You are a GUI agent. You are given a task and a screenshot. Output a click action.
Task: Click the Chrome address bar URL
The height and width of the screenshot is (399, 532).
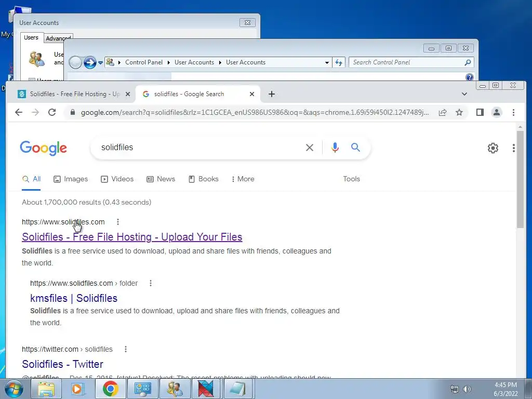coord(255,112)
